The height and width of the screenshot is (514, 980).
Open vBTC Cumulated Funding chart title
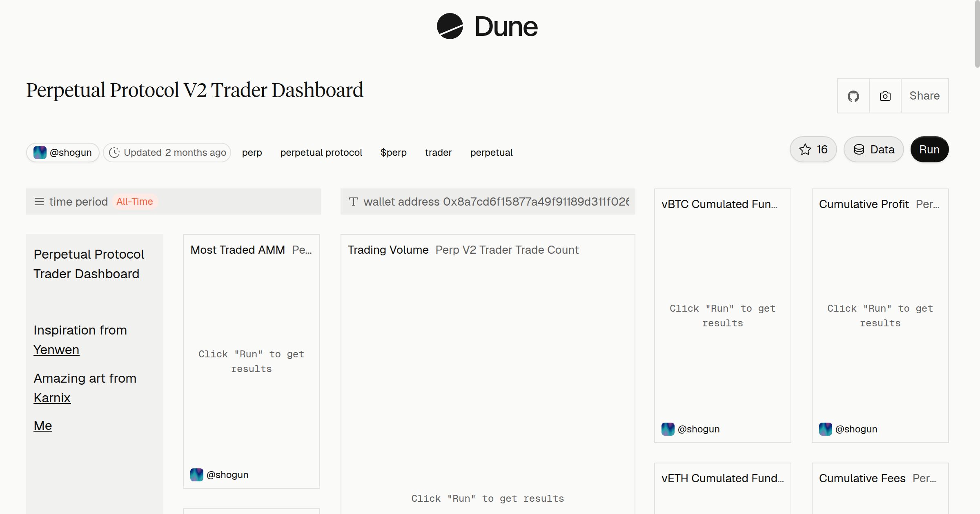(719, 204)
